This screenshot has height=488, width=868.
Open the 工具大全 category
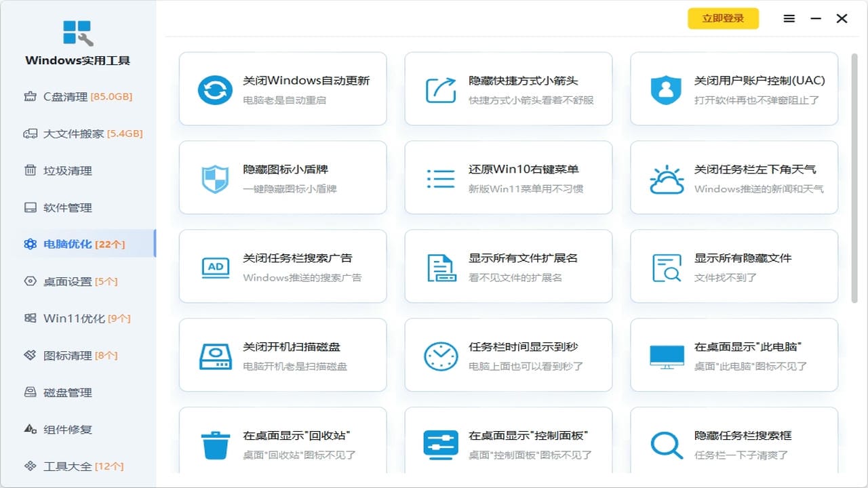click(x=68, y=466)
